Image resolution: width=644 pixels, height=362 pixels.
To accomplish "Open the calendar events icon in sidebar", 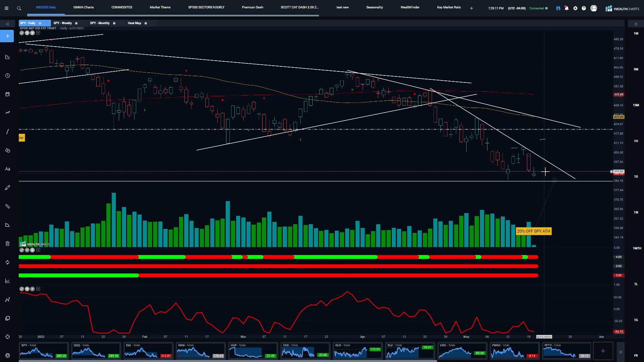I will [7, 94].
